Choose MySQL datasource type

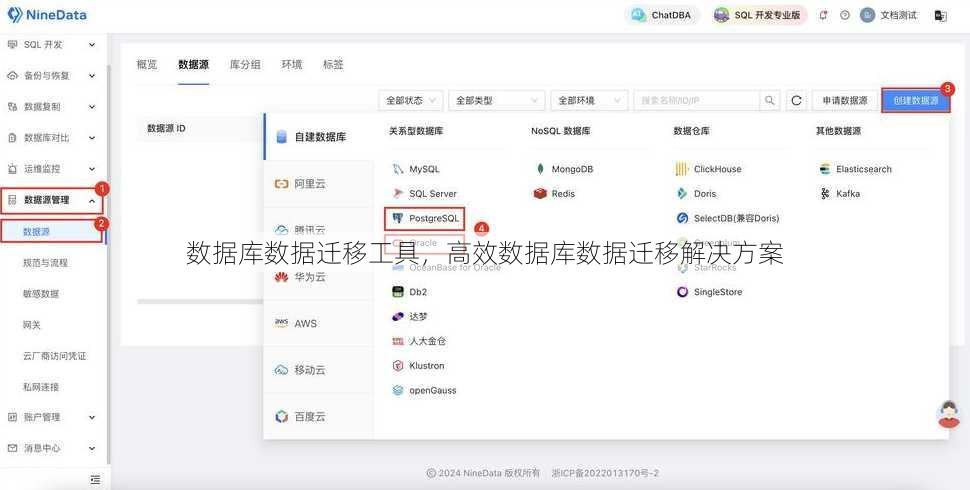416,169
